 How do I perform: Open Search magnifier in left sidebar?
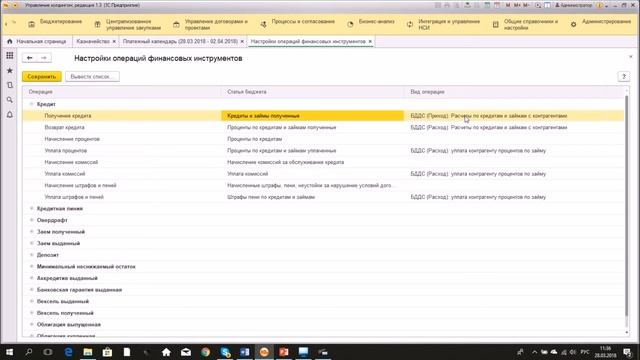pos(9,100)
